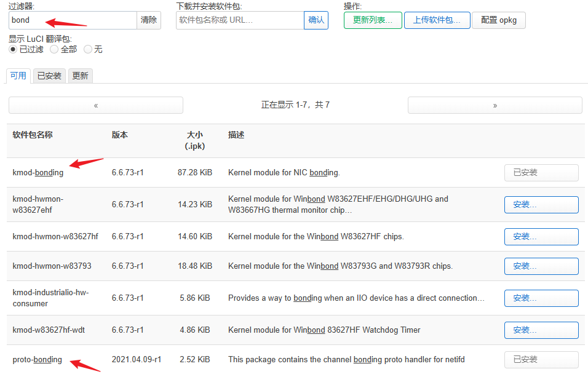The image size is (588, 377).
Task: Switch to the 已安装 tab
Action: (49, 76)
